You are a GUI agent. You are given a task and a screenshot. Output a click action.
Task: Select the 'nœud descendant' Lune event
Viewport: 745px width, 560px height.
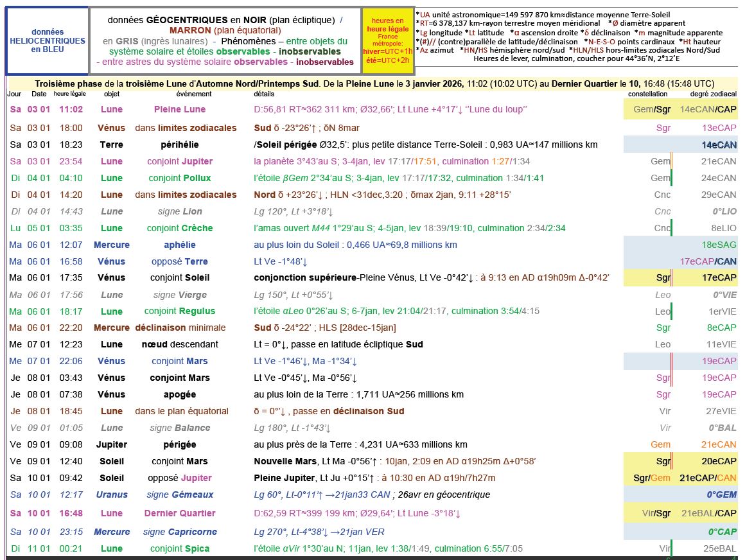[x=180, y=344]
